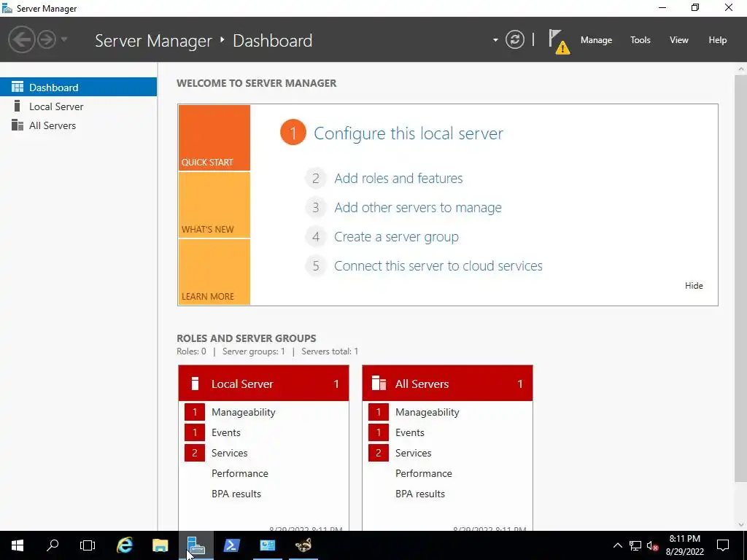Viewport: 747px width, 560px height.
Task: Click All Servers tile servers icon
Action: (x=379, y=384)
